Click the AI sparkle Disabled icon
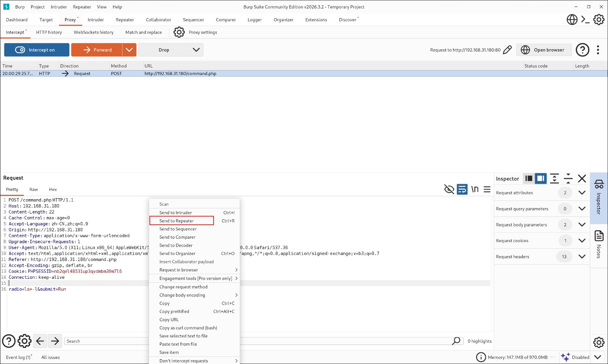The height and width of the screenshot is (364, 608). click(x=565, y=357)
